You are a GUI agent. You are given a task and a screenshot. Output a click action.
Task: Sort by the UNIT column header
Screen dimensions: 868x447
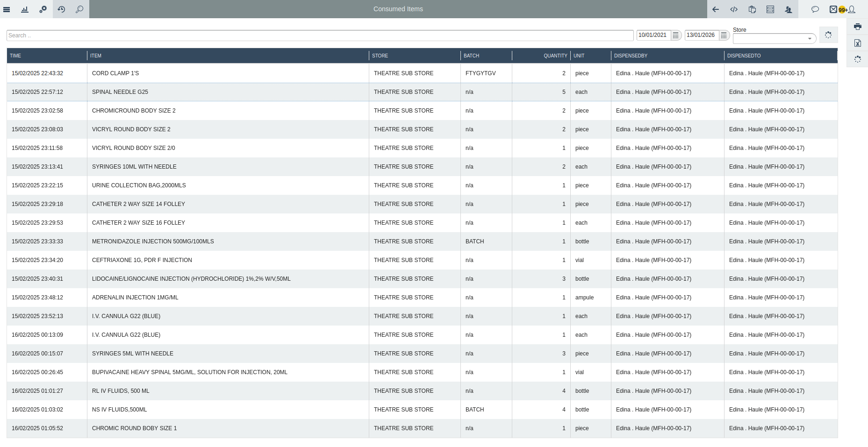pos(591,56)
